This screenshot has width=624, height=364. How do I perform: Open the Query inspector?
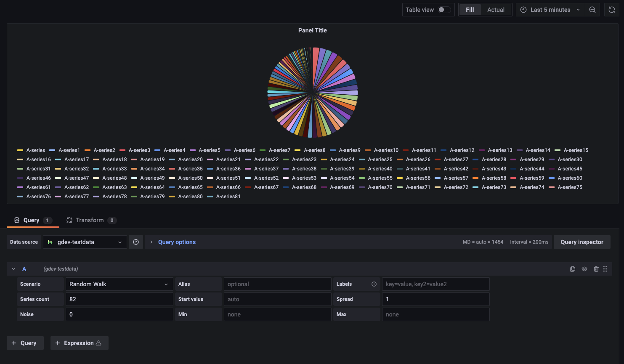[x=582, y=242]
